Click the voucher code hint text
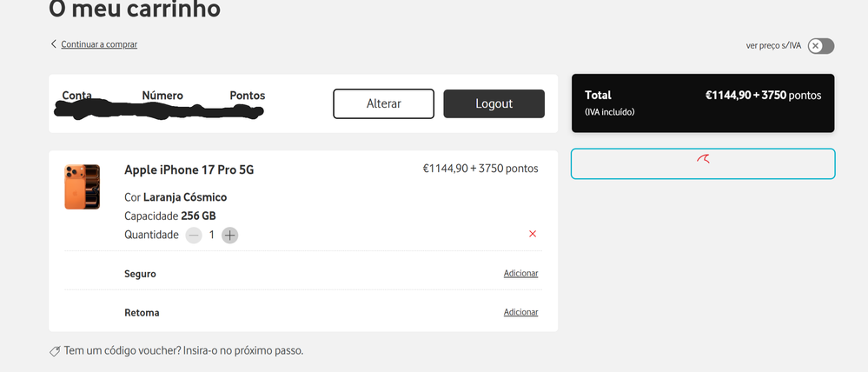 [183, 351]
